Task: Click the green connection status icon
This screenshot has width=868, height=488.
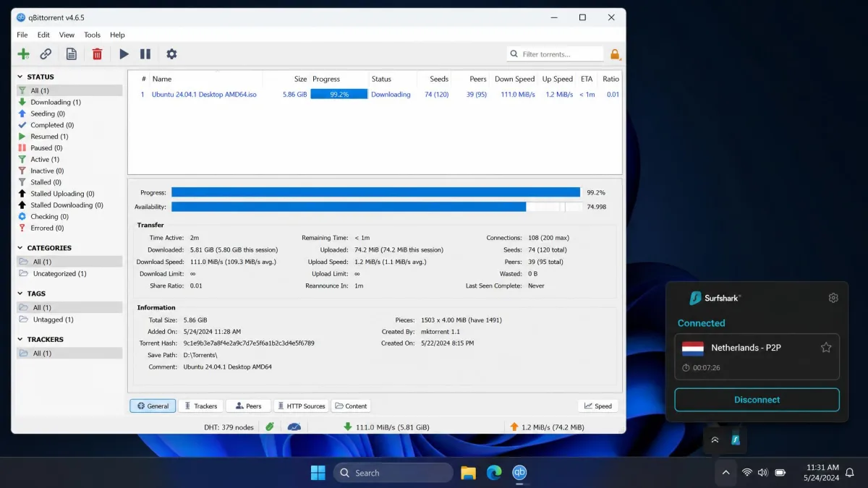Action: pos(269,427)
